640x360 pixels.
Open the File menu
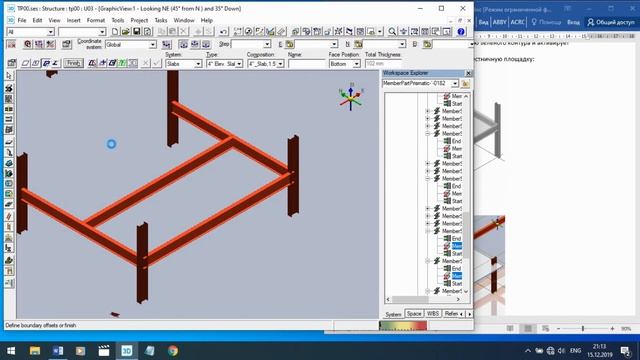22,20
